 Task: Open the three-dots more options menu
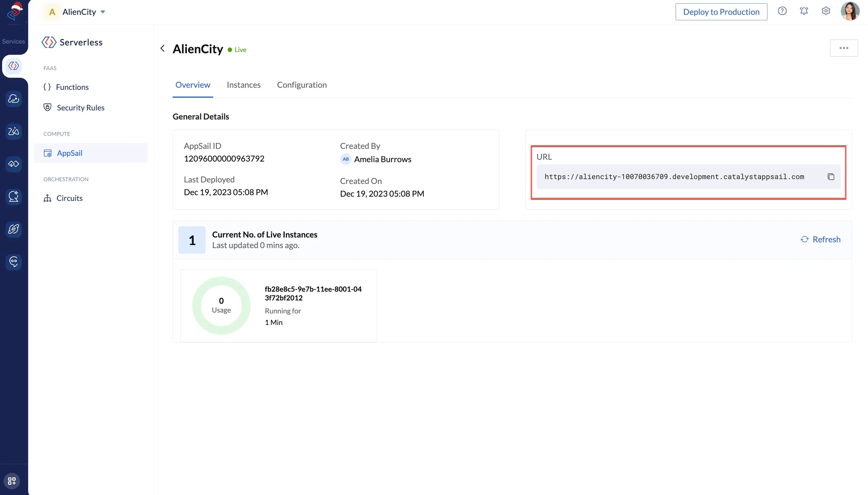[x=843, y=48]
